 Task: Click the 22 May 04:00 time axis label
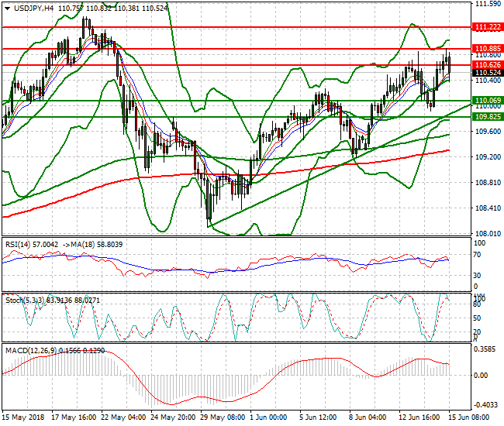click(x=123, y=417)
